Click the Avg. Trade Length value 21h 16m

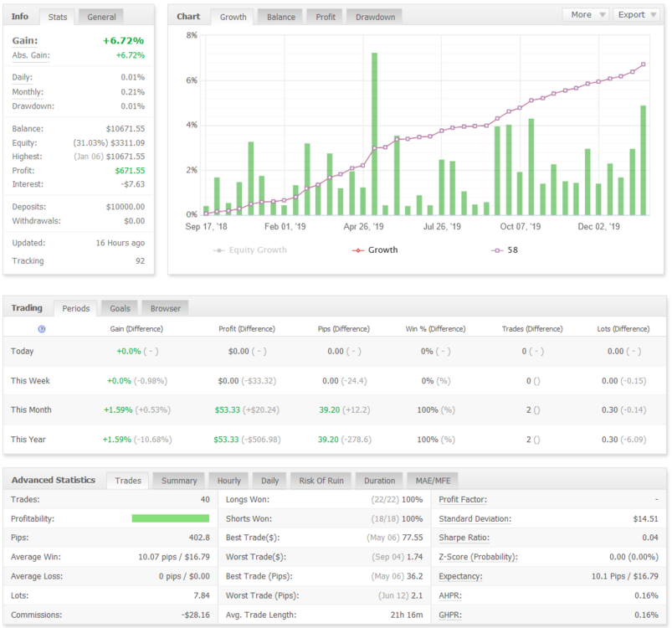pyautogui.click(x=407, y=615)
